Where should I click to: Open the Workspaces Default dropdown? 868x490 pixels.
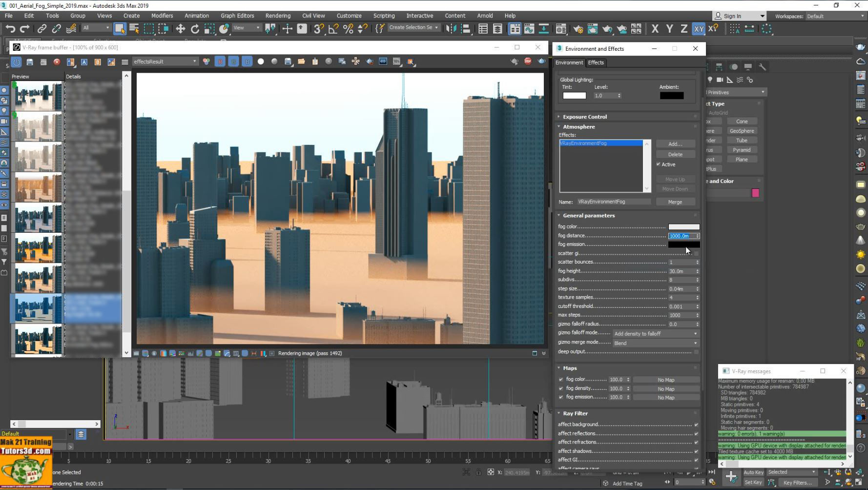(835, 16)
